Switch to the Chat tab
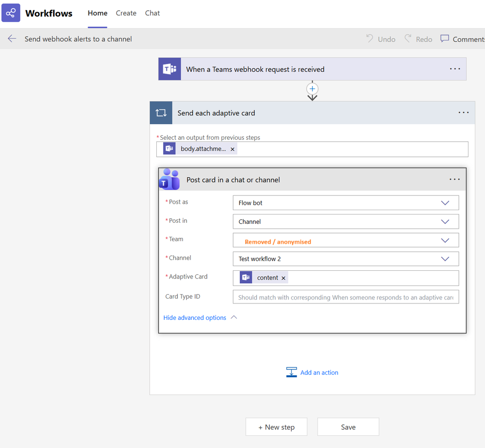 tap(152, 13)
